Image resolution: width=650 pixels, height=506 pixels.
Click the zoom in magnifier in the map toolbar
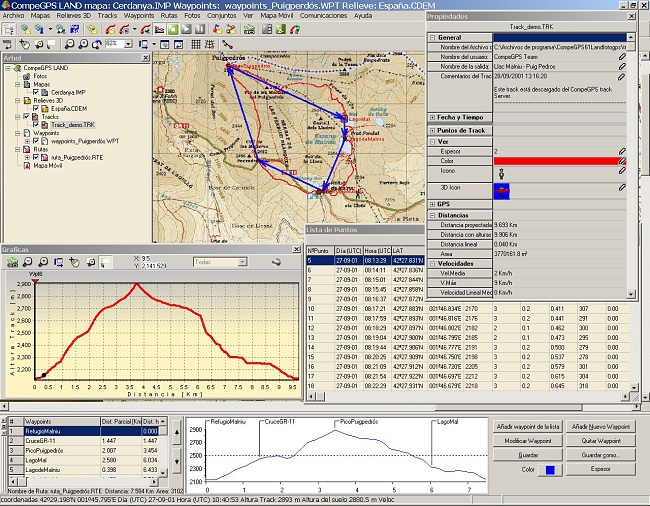click(83, 44)
